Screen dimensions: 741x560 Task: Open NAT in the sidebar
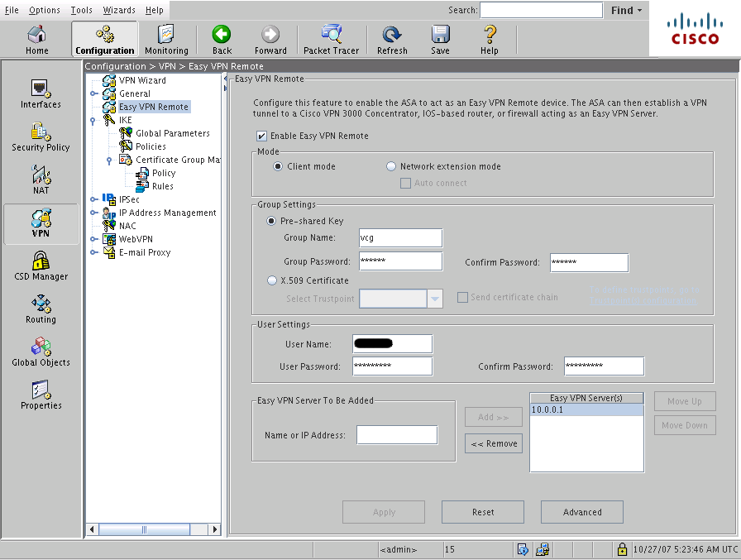click(41, 180)
